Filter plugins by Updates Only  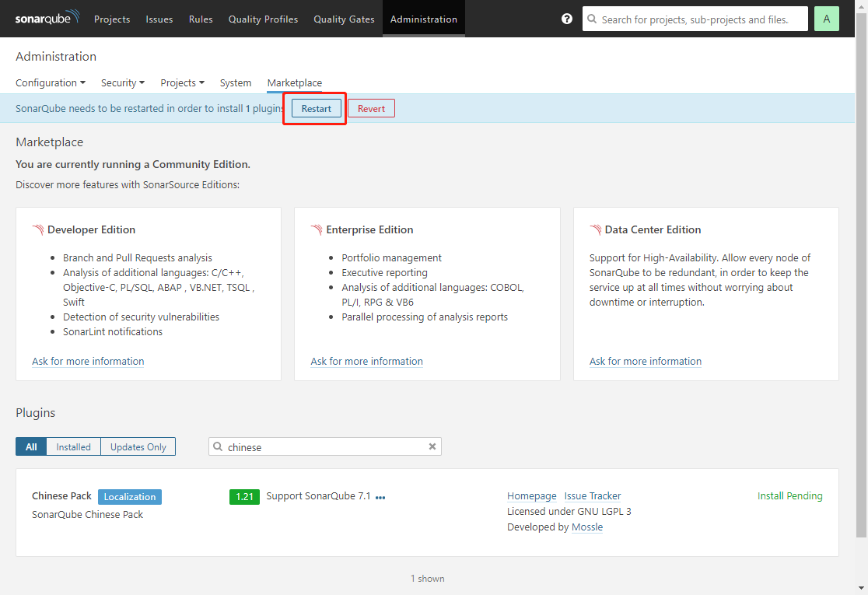point(138,446)
